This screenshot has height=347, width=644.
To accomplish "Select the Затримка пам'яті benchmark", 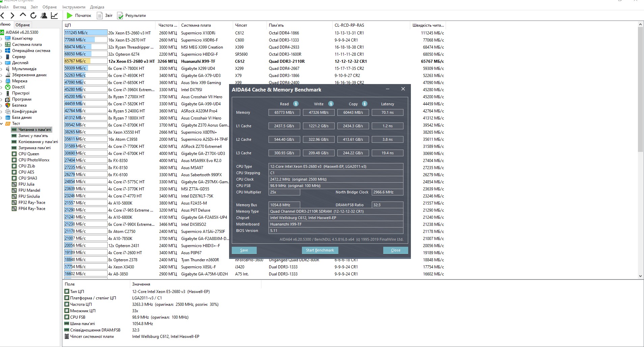I will [x=34, y=148].
